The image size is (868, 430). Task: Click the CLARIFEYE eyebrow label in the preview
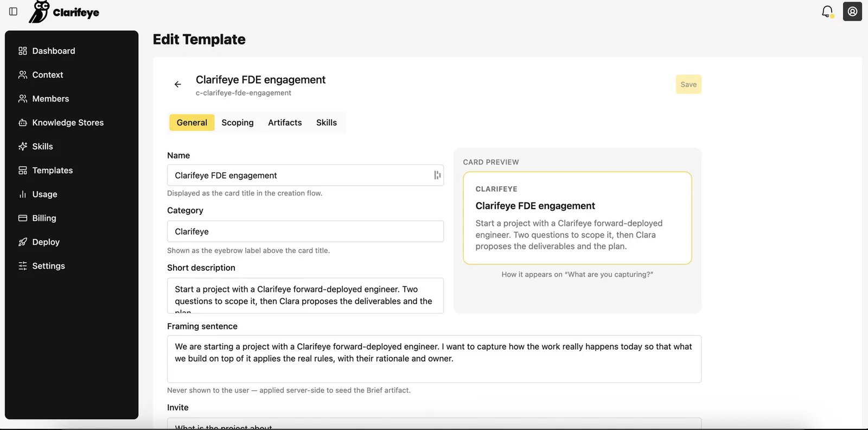(496, 189)
